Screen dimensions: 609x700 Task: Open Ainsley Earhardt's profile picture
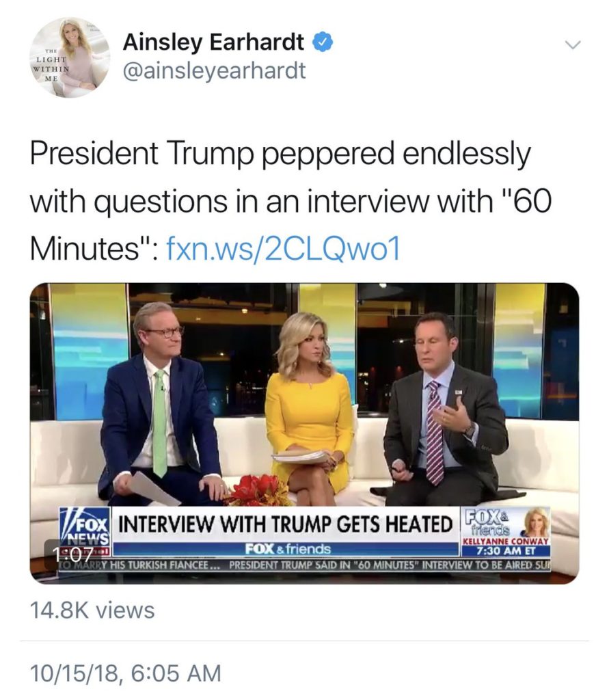tap(70, 57)
